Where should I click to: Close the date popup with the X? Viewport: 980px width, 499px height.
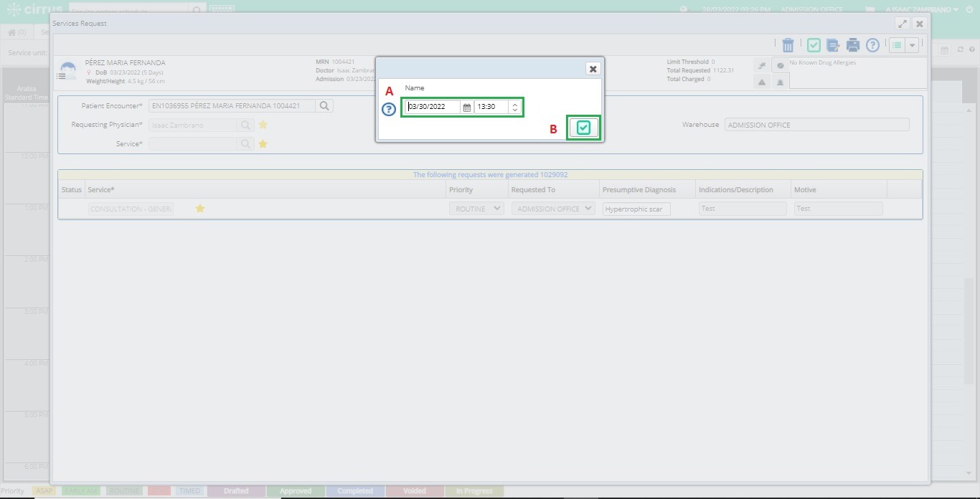pos(593,69)
